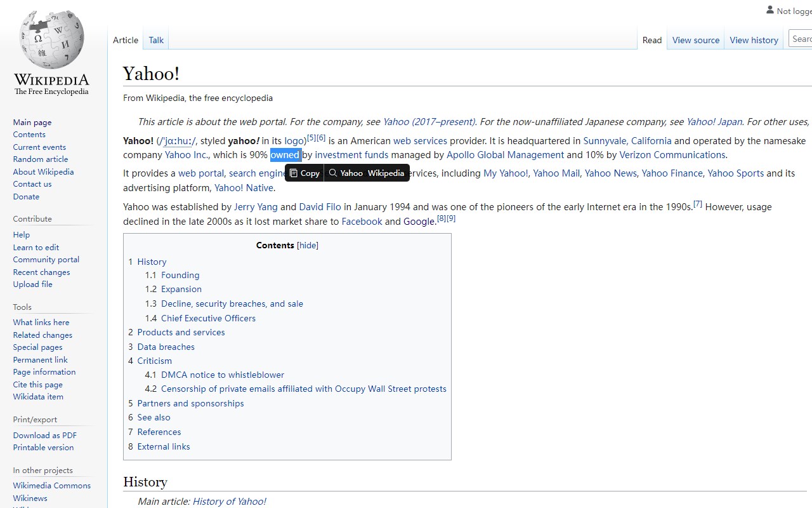Select the Read tab
The height and width of the screenshot is (508, 812).
click(652, 40)
